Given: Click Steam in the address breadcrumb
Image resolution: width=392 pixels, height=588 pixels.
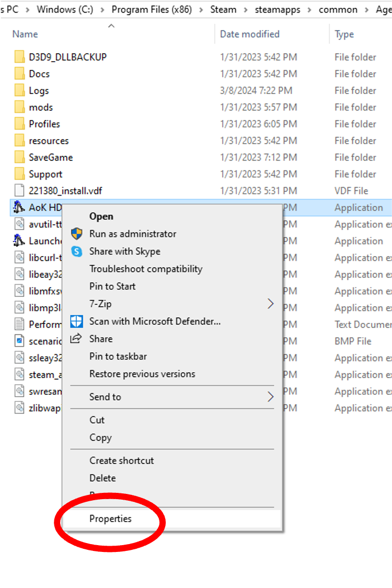Looking at the screenshot, I should (x=223, y=9).
